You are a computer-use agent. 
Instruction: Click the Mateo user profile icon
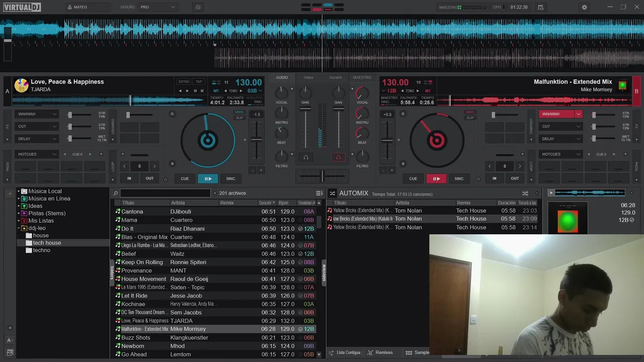[69, 8]
